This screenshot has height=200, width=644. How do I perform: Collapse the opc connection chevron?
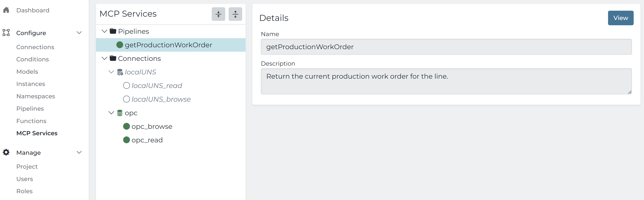coord(111,113)
